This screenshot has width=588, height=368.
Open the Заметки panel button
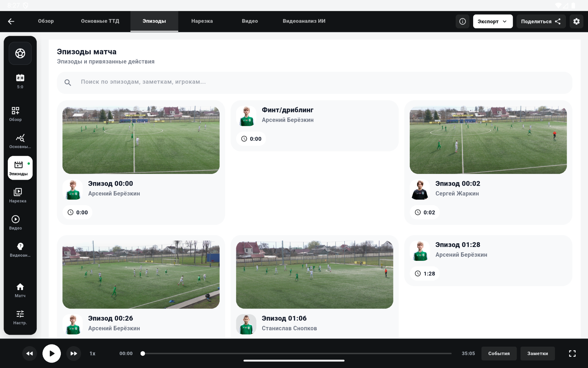pyautogui.click(x=537, y=353)
